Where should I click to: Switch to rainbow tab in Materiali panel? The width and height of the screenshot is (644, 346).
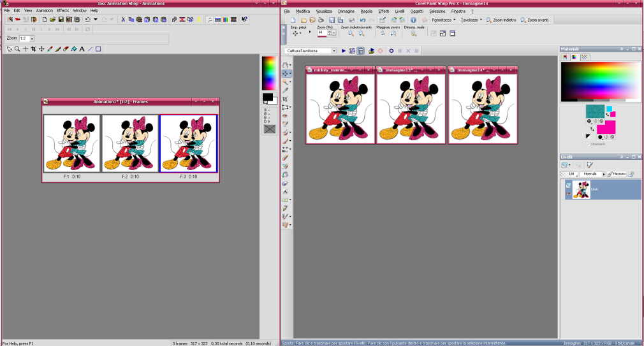pyautogui.click(x=574, y=57)
